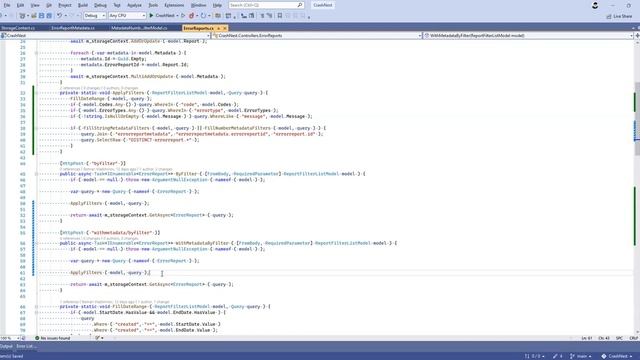Image resolution: width=640 pixels, height=360 pixels.
Task: Open the Debug configuration dropdown
Action: (x=95, y=16)
